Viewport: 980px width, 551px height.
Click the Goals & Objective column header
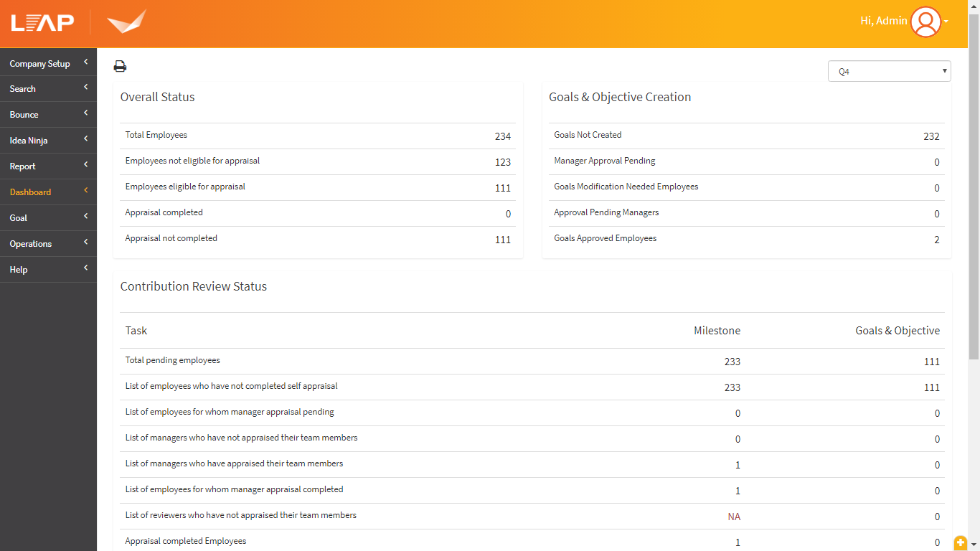pos(897,331)
